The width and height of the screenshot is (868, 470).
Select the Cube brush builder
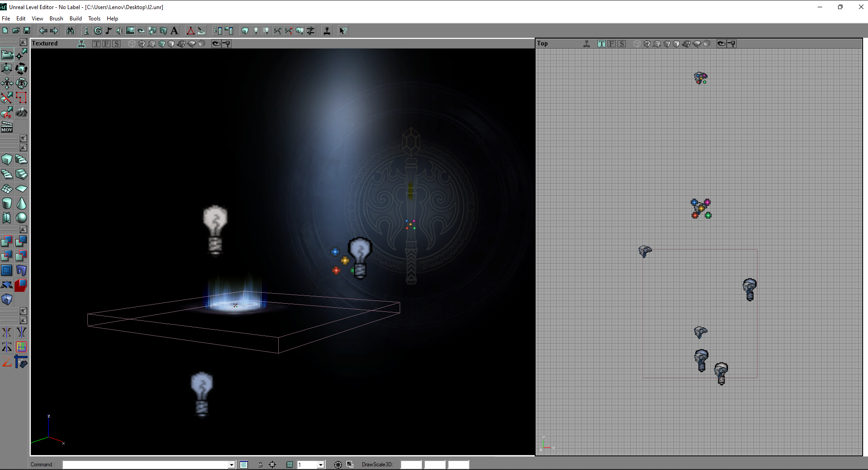[x=7, y=160]
